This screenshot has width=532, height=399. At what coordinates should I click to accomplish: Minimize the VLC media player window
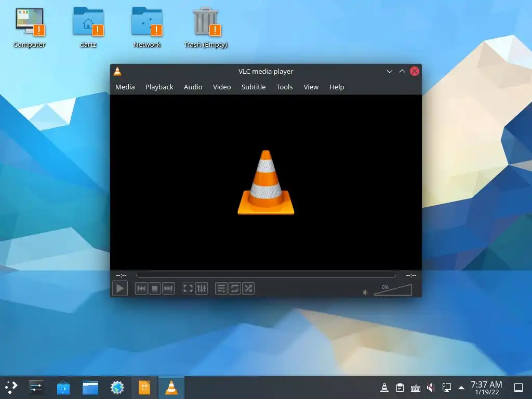(x=390, y=71)
